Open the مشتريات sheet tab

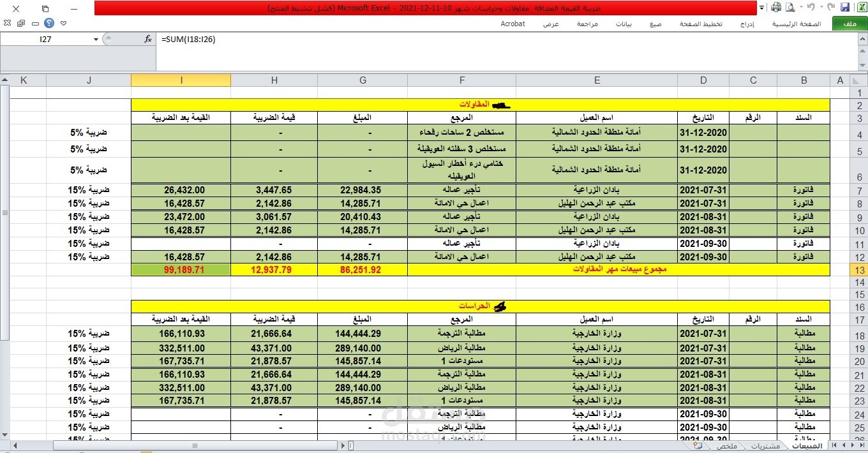[x=765, y=446]
